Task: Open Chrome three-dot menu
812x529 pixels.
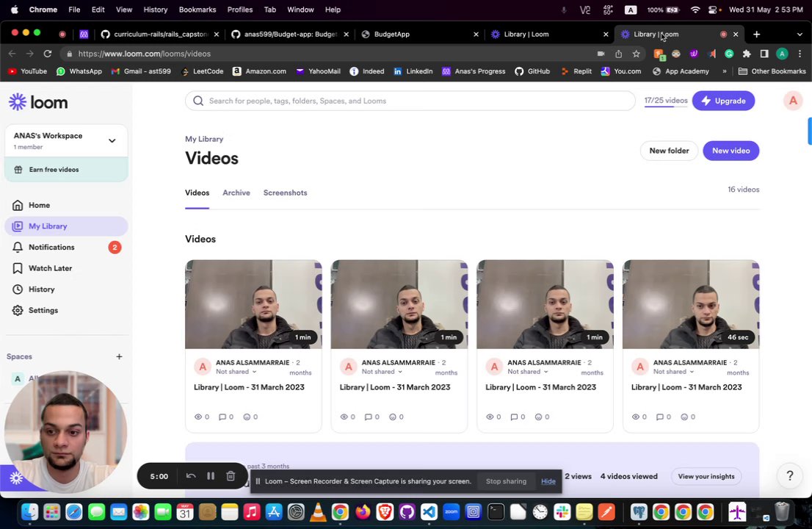Action: click(800, 54)
